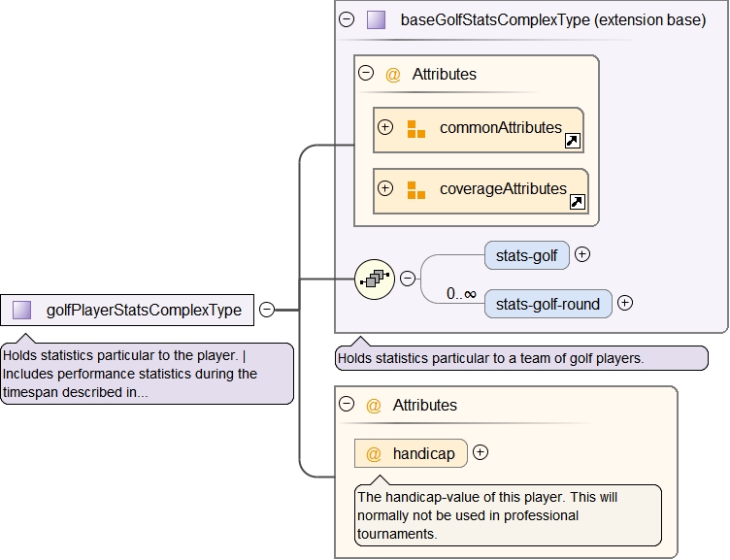Collapse the baseGolfStatsComplexType extension box
Screen dimensions: 730x560
coord(347,19)
